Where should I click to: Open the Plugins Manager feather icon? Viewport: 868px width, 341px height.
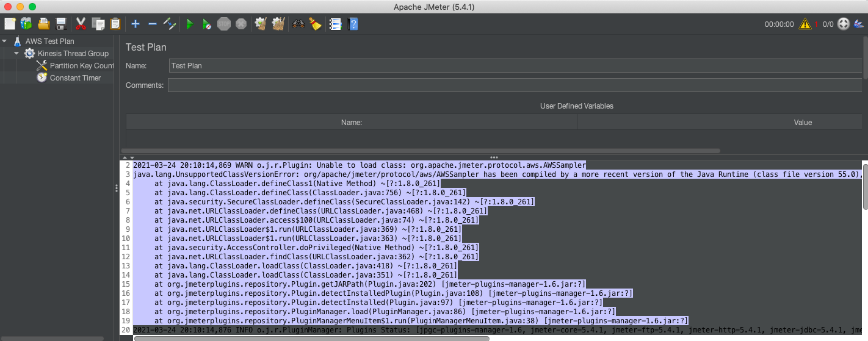859,24
